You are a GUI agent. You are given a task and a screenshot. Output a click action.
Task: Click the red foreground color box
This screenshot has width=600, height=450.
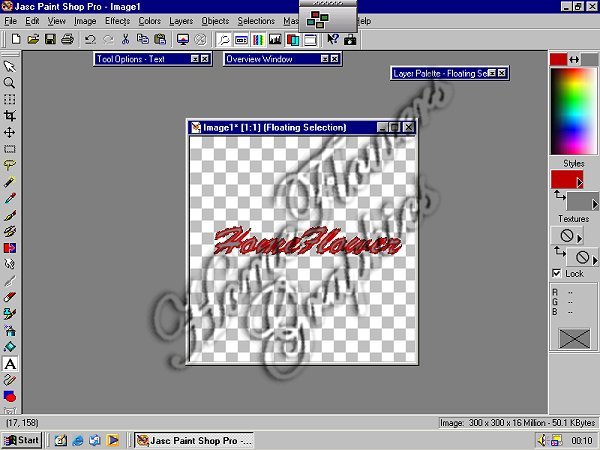click(558, 60)
